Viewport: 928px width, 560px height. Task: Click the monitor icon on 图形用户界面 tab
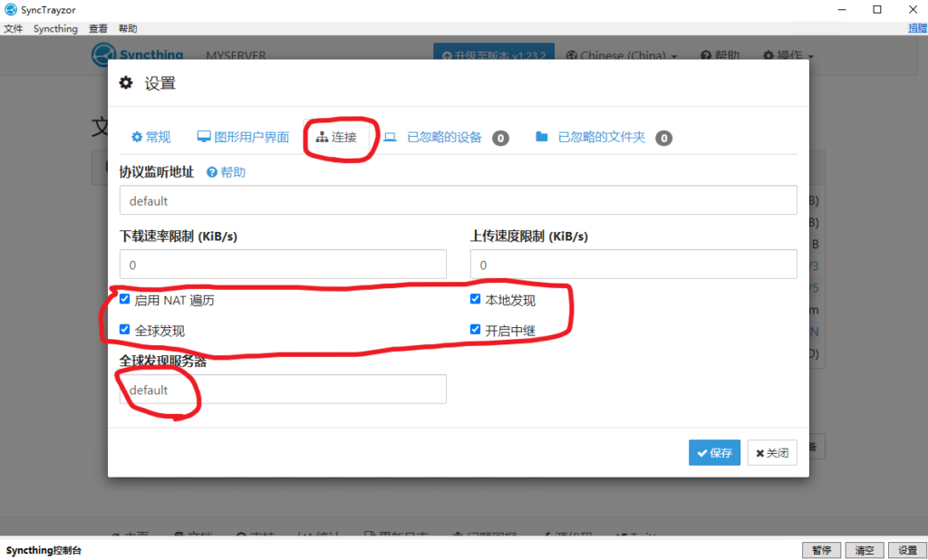pos(204,137)
